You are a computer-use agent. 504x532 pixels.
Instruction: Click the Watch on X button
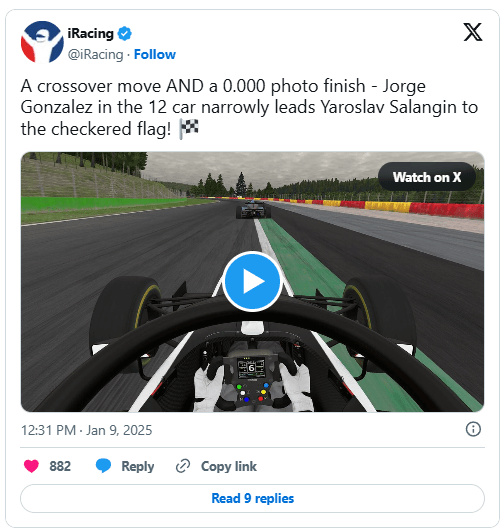(x=427, y=177)
